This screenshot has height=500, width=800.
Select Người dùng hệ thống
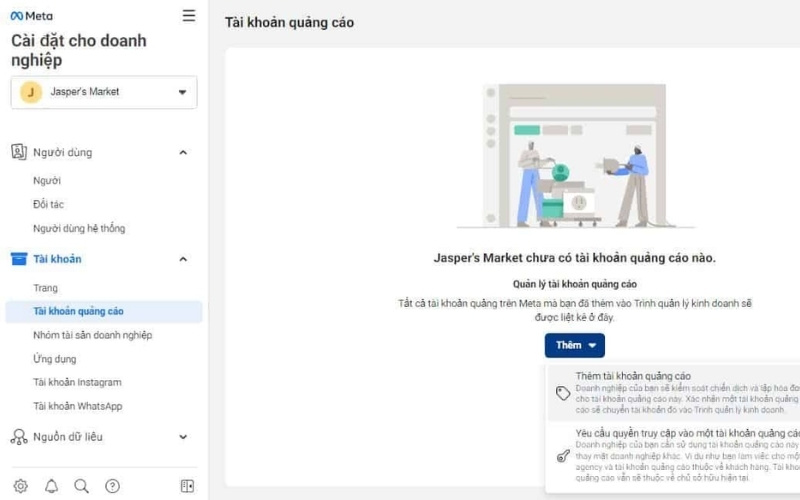pos(79,228)
